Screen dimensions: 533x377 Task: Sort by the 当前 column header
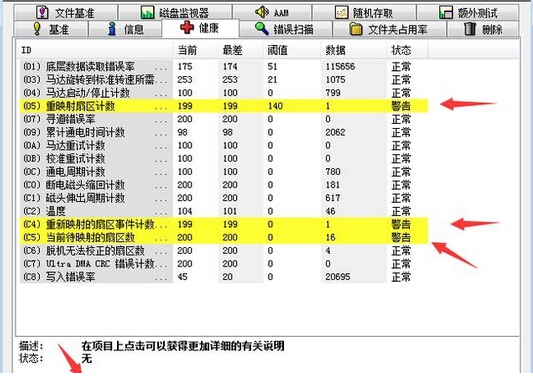click(x=195, y=51)
